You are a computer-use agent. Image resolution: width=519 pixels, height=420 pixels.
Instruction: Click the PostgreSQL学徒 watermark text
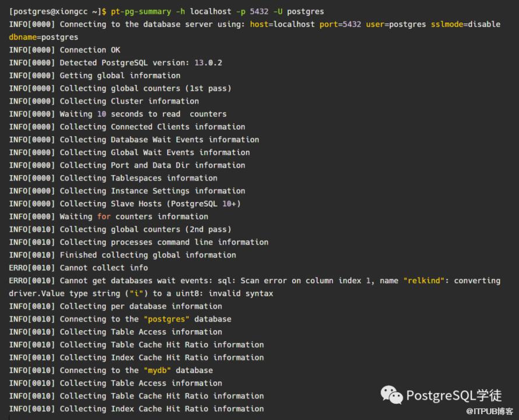(x=454, y=396)
